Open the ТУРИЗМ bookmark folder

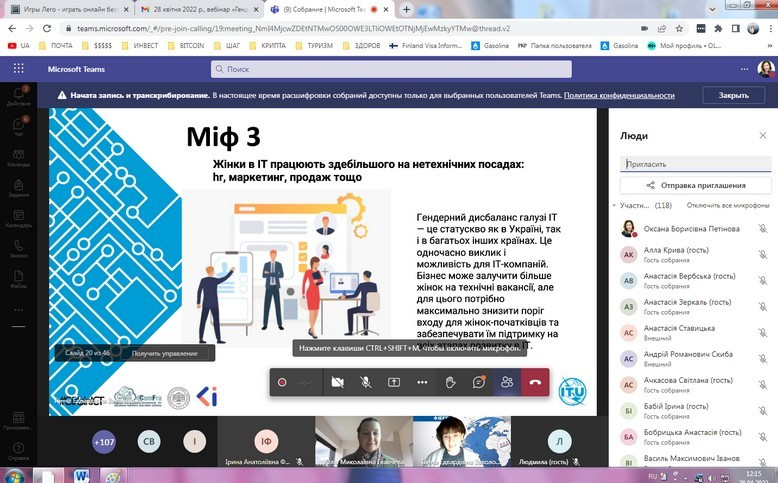click(x=314, y=46)
